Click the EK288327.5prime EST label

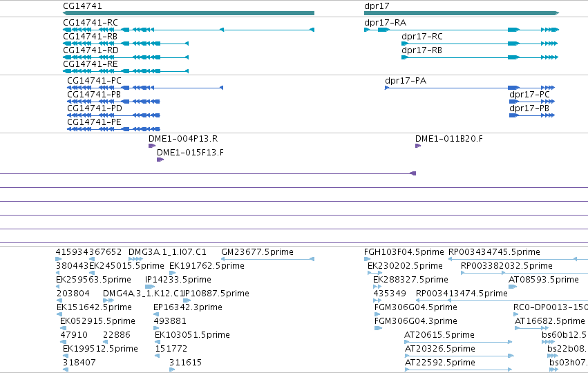click(410, 280)
